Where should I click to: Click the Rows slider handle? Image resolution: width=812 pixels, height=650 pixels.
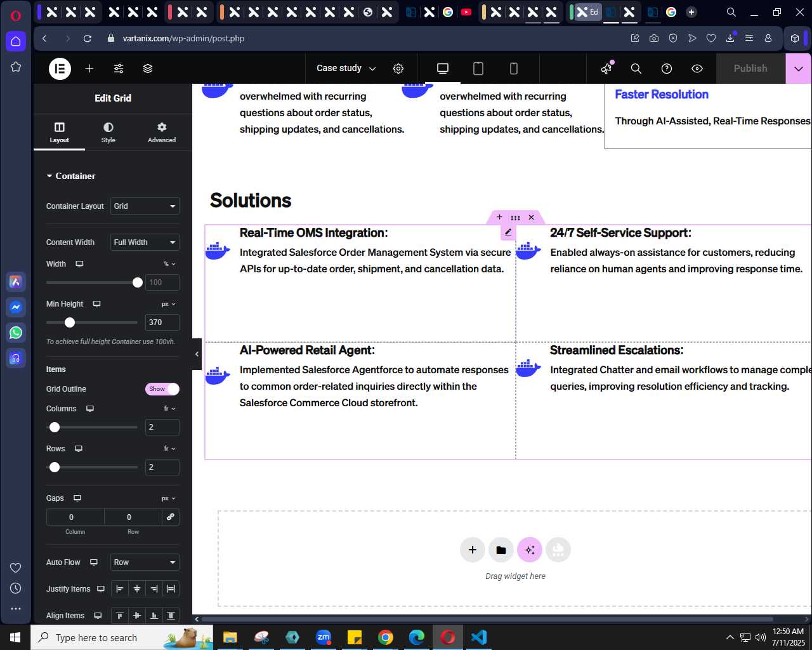(x=55, y=467)
